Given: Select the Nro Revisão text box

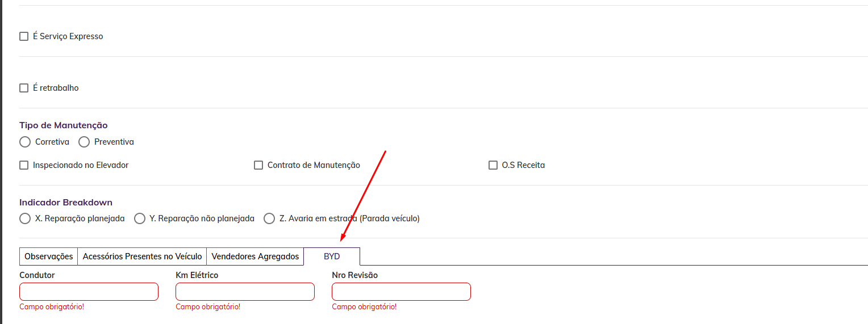Looking at the screenshot, I should coord(401,292).
